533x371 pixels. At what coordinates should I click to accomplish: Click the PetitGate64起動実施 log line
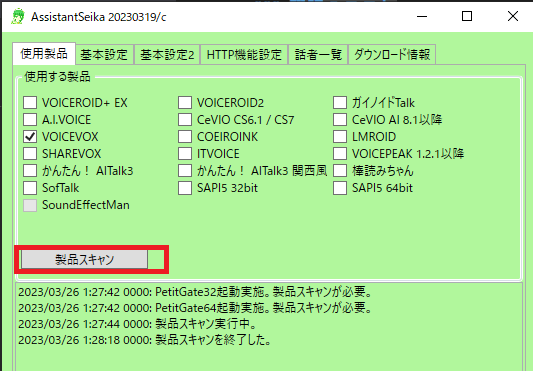pos(195,308)
